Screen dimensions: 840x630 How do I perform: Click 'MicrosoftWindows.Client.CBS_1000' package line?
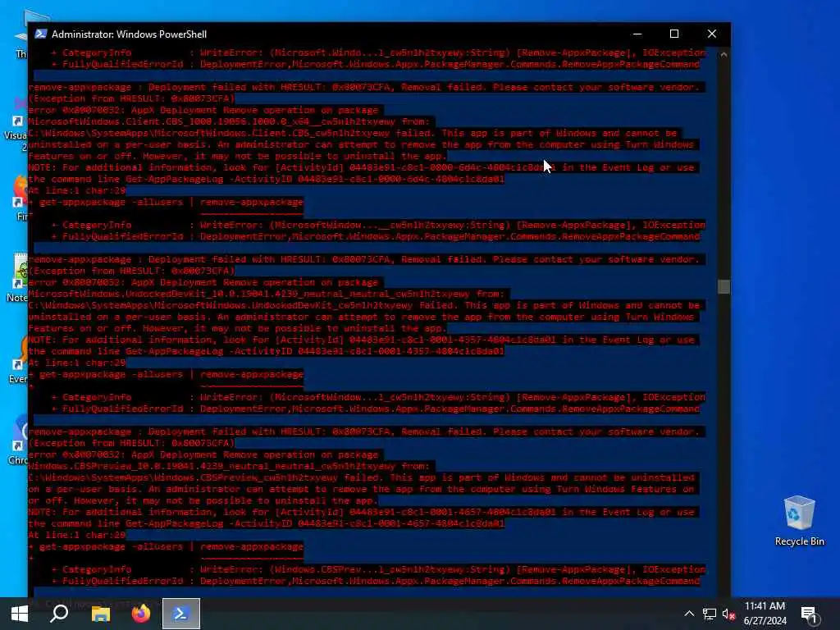click(229, 121)
